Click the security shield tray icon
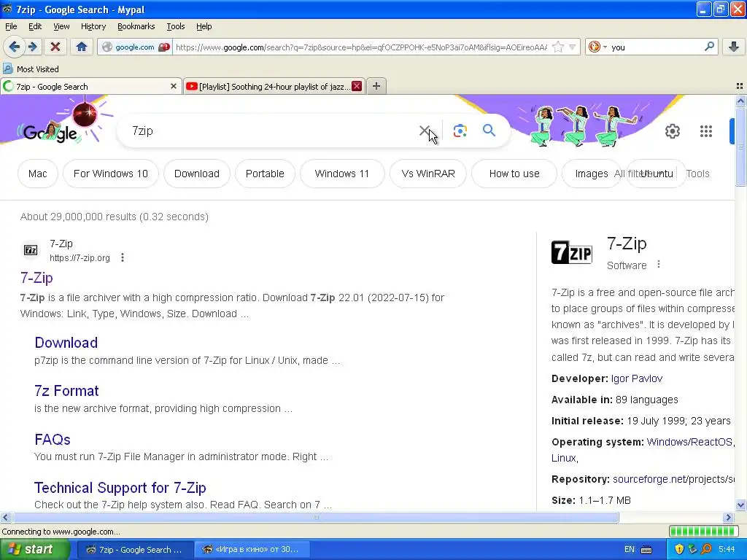 (x=679, y=549)
